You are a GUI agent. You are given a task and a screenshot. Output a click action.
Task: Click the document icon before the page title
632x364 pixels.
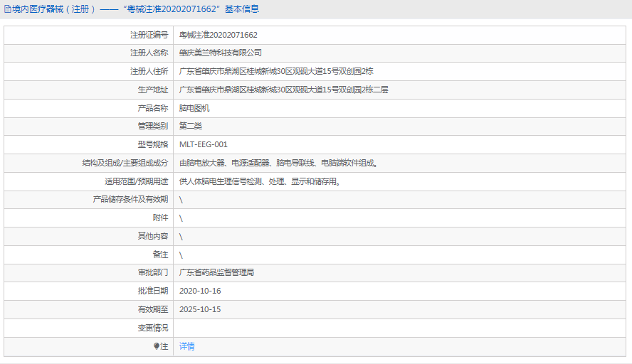7,9
